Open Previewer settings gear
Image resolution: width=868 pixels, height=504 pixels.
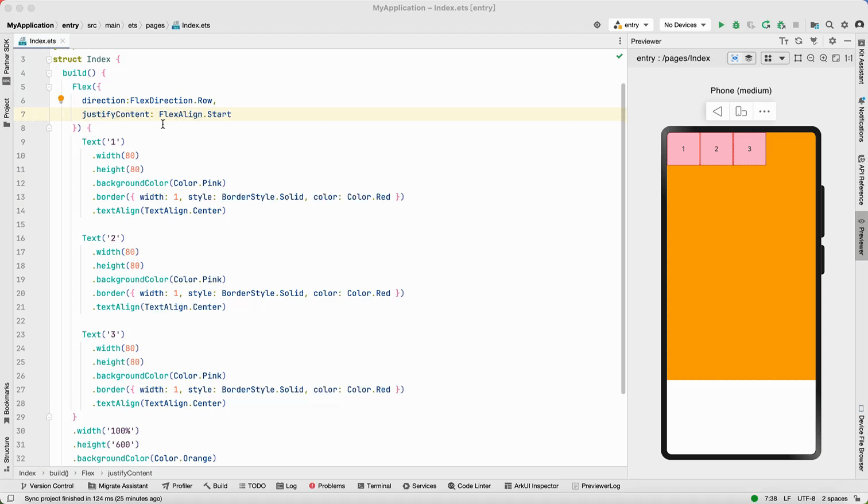(832, 41)
